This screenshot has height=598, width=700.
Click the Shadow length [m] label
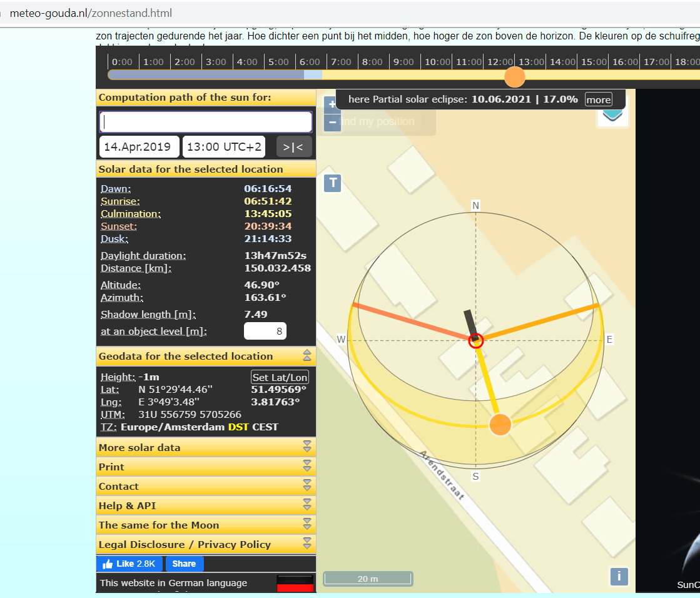tap(148, 315)
